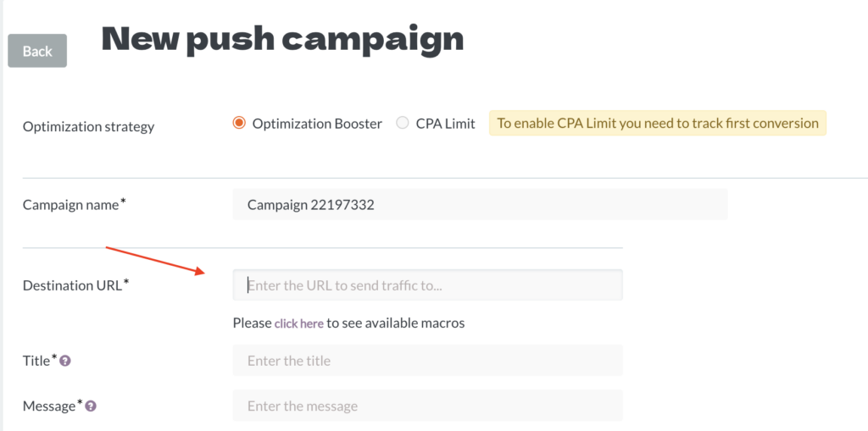Click the 'Please' word before the macros link

pos(252,323)
